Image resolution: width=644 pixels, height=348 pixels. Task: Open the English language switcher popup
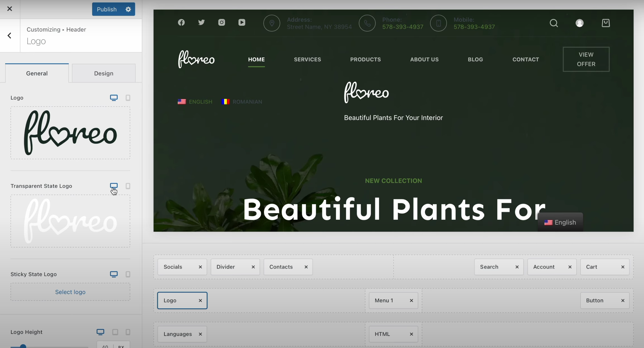(x=560, y=222)
